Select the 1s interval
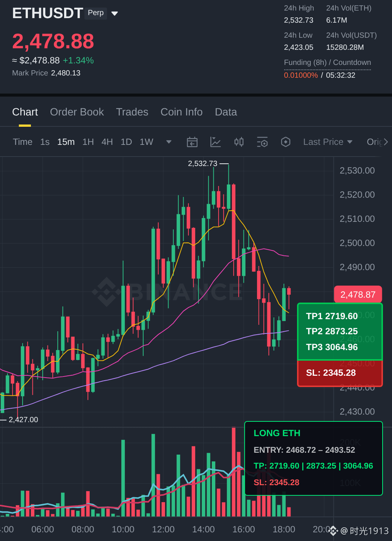Viewport: 392px width, 541px height. tap(45, 142)
